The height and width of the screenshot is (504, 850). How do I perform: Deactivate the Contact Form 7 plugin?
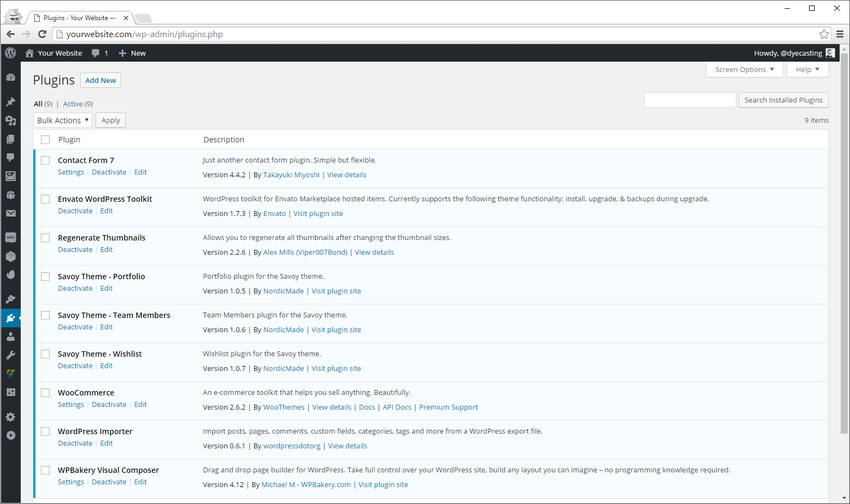[x=109, y=172]
